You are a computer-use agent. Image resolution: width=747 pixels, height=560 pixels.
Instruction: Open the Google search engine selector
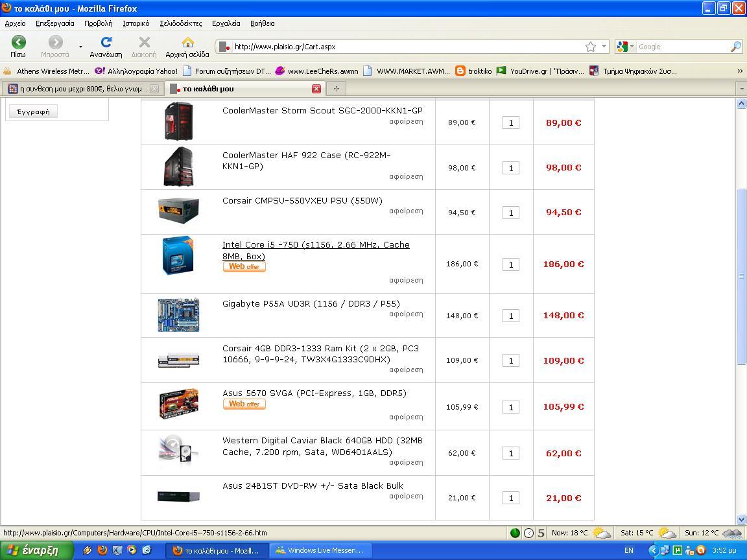click(x=625, y=47)
